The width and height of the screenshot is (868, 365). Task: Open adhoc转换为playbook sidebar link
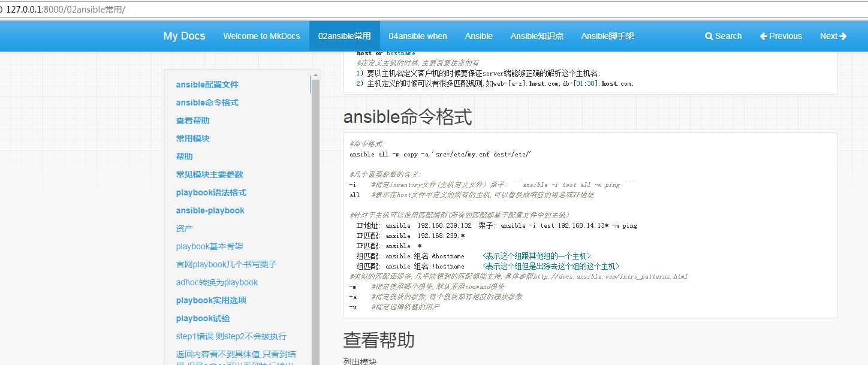pyautogui.click(x=216, y=282)
